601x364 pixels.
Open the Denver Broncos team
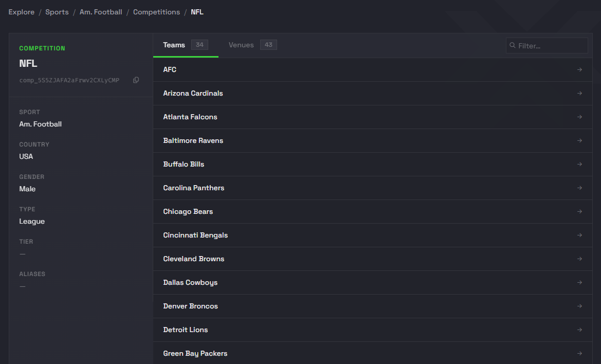coord(373,306)
